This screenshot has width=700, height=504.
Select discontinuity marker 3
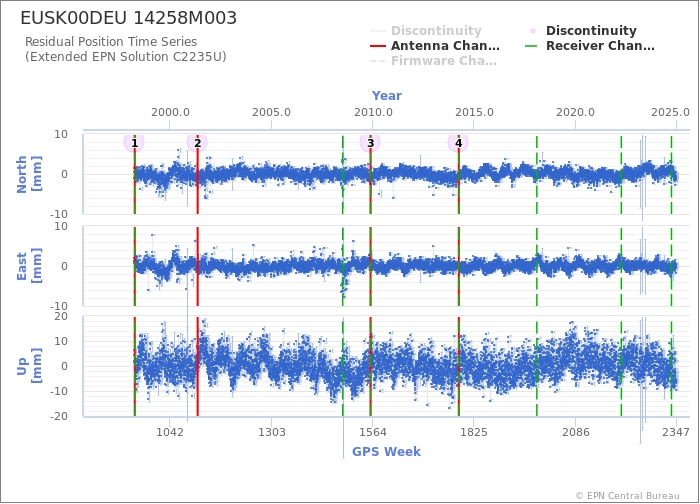point(370,143)
